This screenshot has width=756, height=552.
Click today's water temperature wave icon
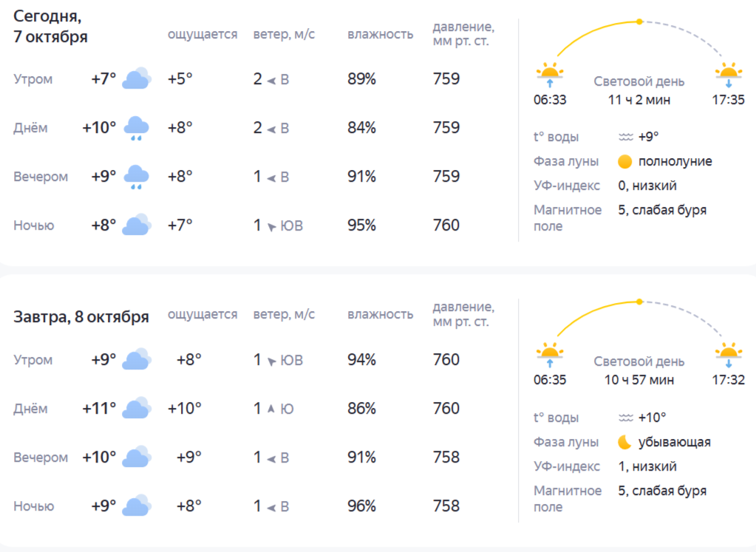pos(625,137)
